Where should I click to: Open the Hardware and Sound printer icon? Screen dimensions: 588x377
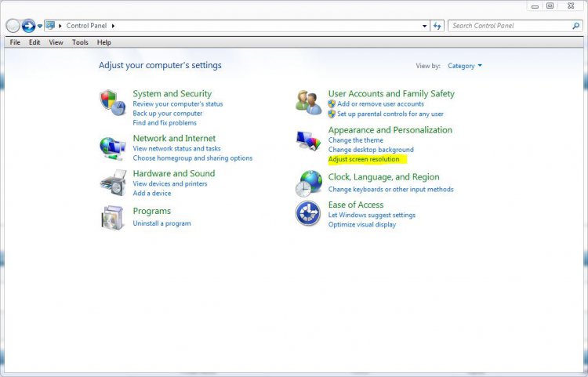click(x=113, y=183)
